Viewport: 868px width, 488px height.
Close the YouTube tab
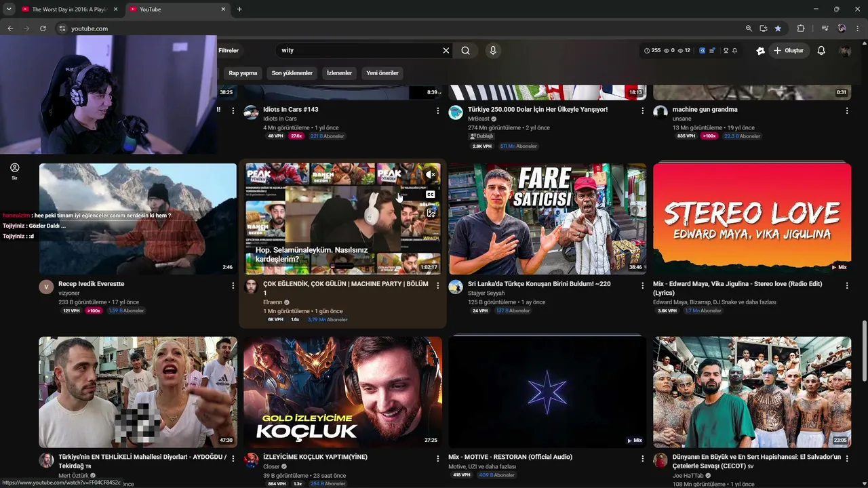tap(223, 9)
